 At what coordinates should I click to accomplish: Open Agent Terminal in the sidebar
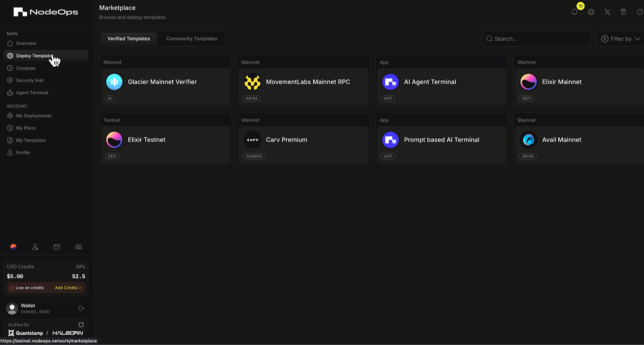pos(46,93)
